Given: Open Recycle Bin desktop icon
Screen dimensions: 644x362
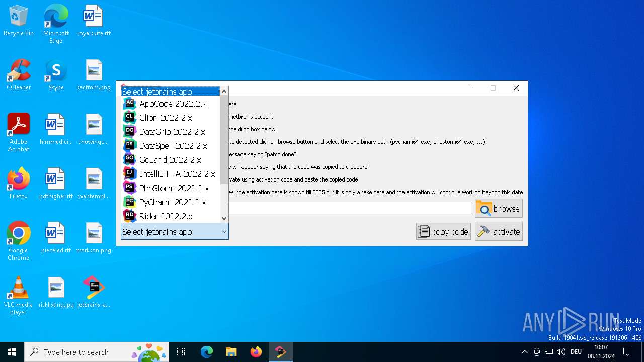Looking at the screenshot, I should pyautogui.click(x=19, y=21).
